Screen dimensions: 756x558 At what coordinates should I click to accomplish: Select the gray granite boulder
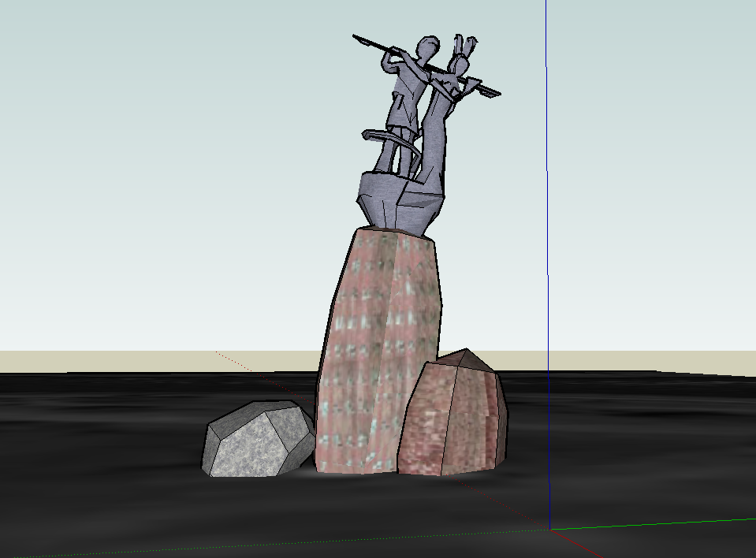[259, 439]
